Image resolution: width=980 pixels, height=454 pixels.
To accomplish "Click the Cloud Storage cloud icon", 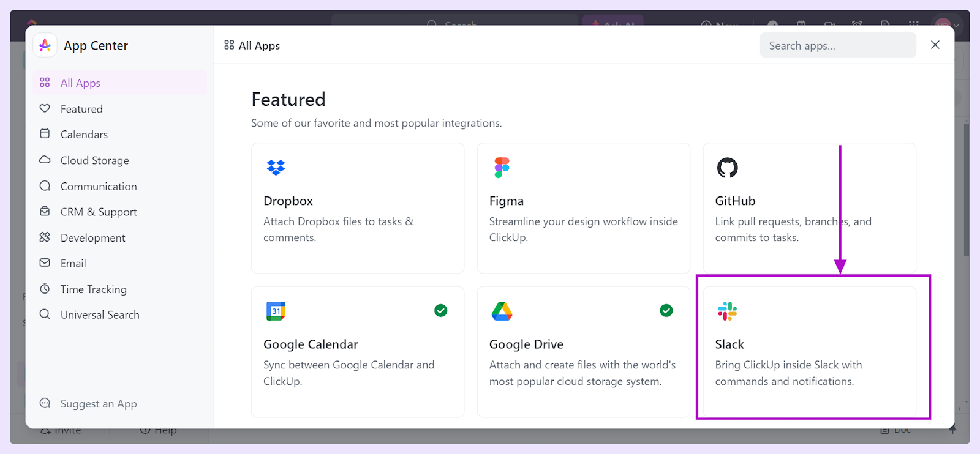I will click(x=45, y=160).
